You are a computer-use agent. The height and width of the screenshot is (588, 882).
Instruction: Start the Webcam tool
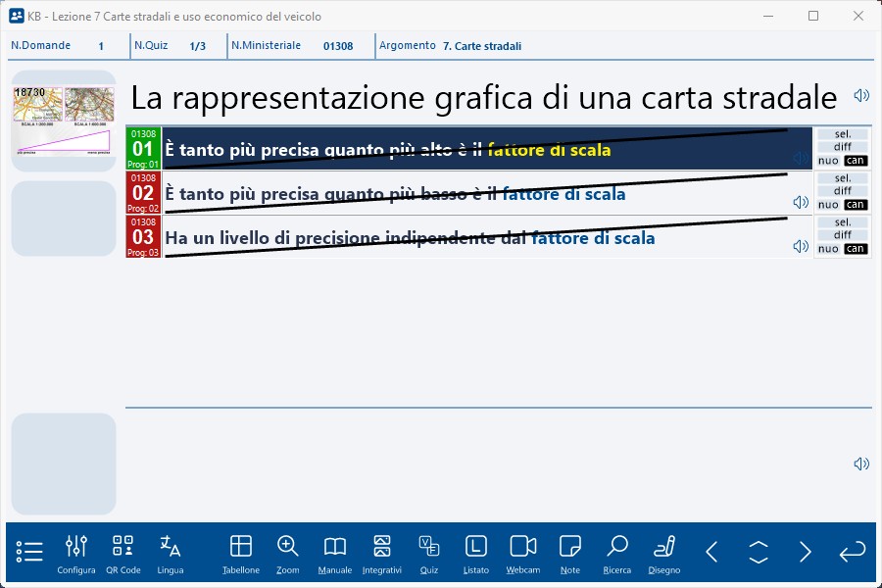[x=523, y=552]
